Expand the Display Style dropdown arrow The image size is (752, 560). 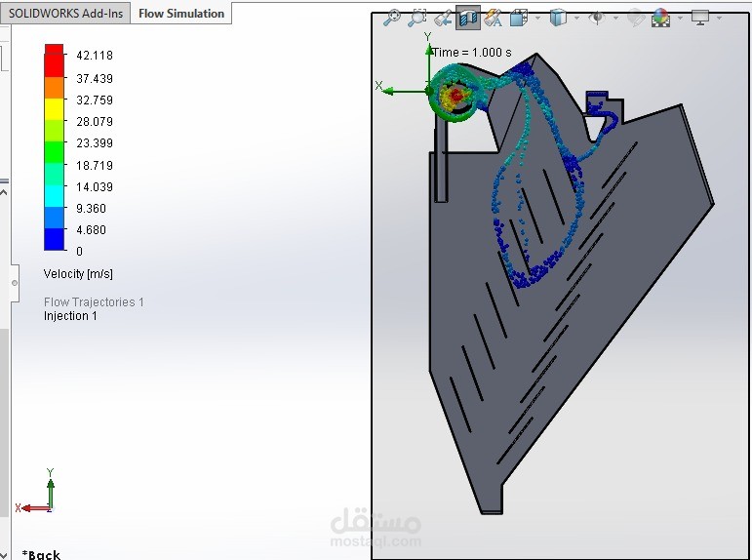(x=577, y=19)
